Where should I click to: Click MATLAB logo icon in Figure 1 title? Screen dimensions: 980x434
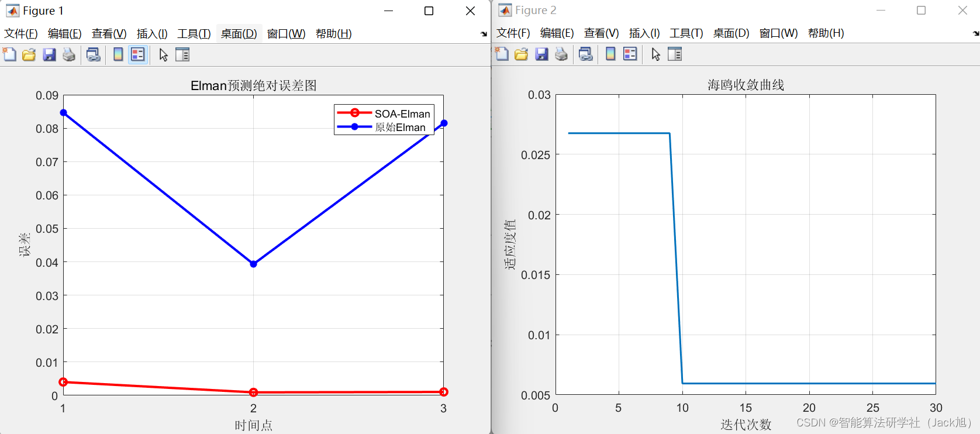coord(12,11)
